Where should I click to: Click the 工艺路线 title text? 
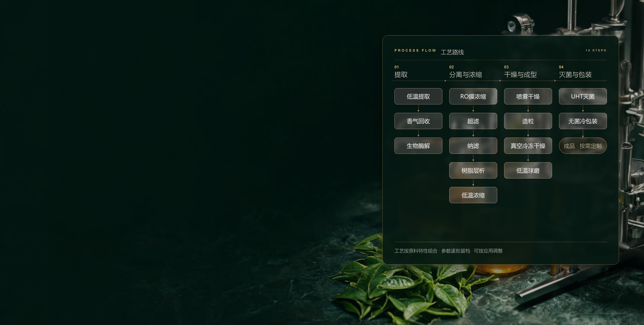[x=452, y=52]
